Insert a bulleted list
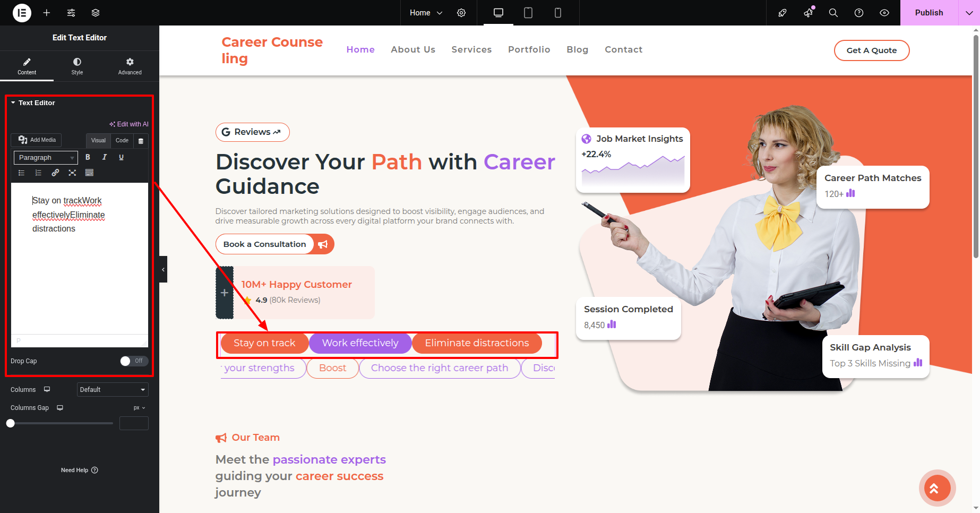Viewport: 980px width, 513px height. [22, 173]
